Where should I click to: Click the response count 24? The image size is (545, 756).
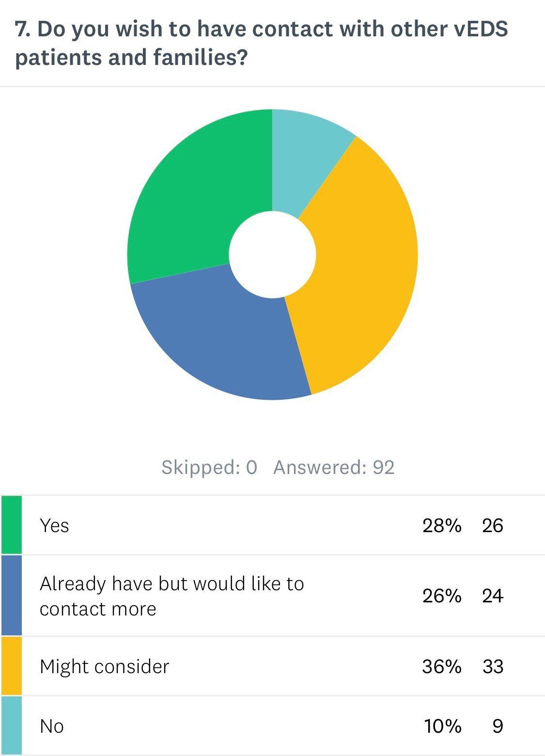[x=492, y=596]
